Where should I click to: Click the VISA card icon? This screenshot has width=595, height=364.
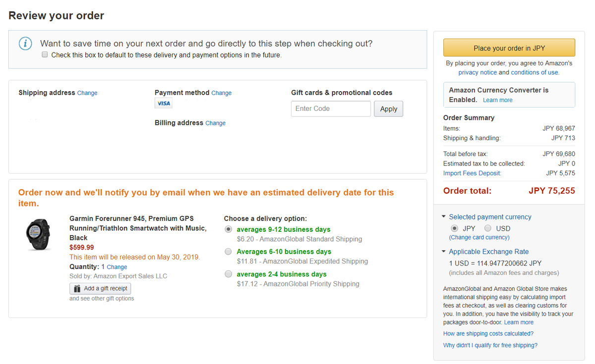click(163, 104)
